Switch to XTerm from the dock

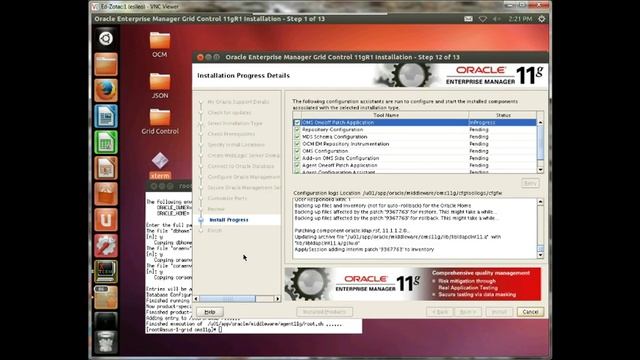coord(106,272)
